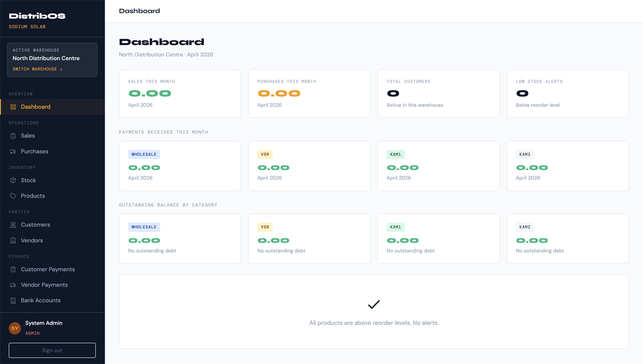
Task: Click the Products tag icon
Action: tap(13, 196)
